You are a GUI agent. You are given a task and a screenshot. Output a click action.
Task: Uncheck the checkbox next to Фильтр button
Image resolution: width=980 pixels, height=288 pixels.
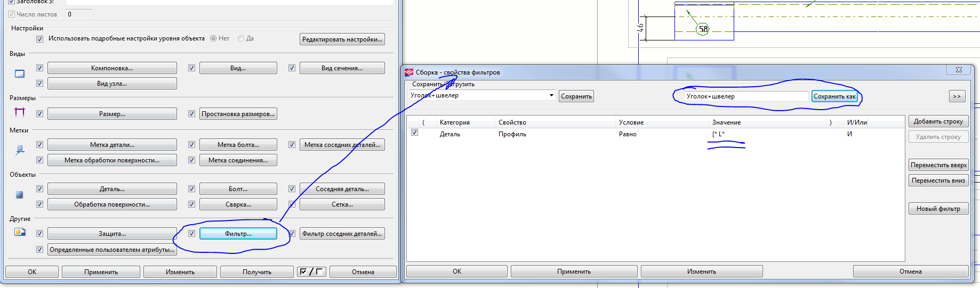[x=191, y=233]
